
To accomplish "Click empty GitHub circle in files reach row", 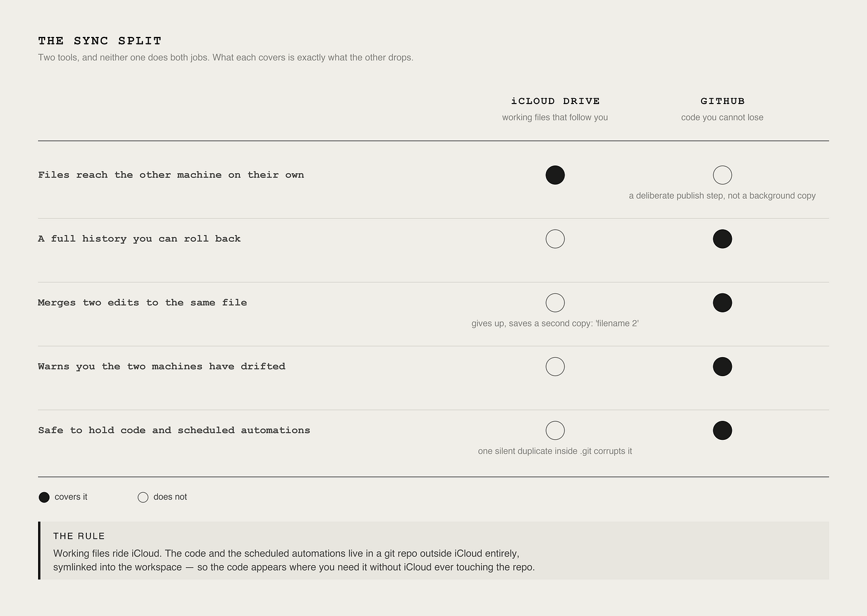I will 722,175.
